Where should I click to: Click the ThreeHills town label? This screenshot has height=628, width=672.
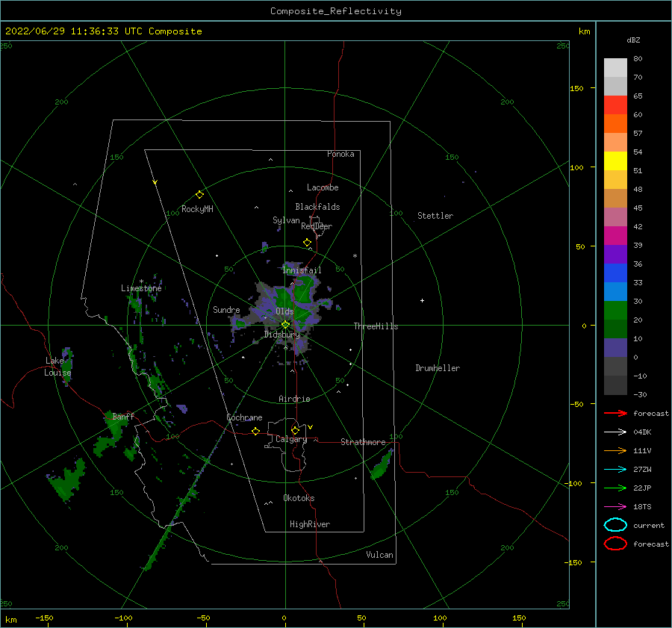tap(376, 326)
